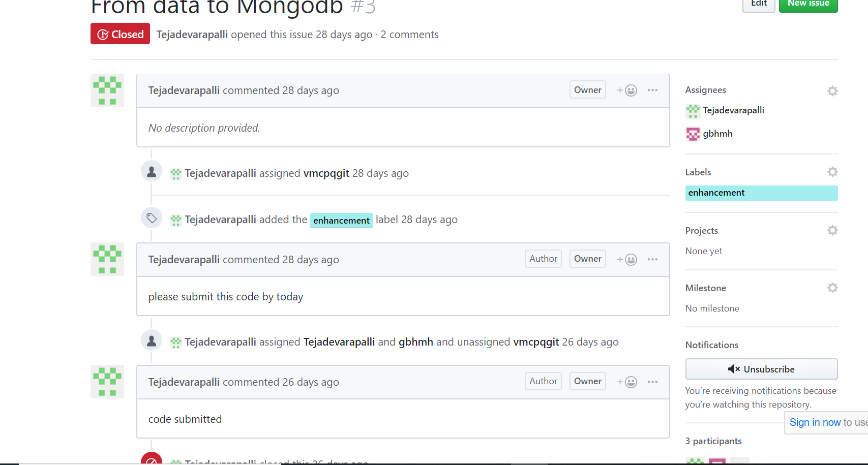Click Author badge on 'please submit' comment
Viewport: 868px width, 465px height.
coord(543,259)
